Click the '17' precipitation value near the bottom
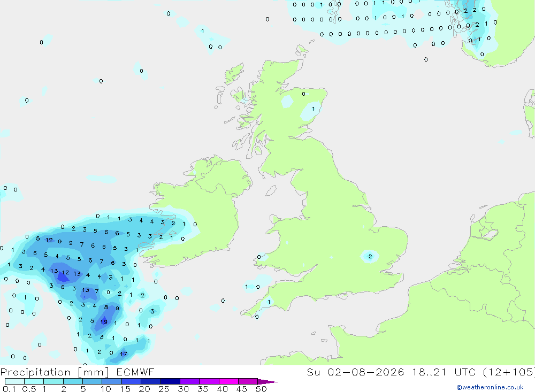This screenshot has width=535, height=392. (x=124, y=354)
